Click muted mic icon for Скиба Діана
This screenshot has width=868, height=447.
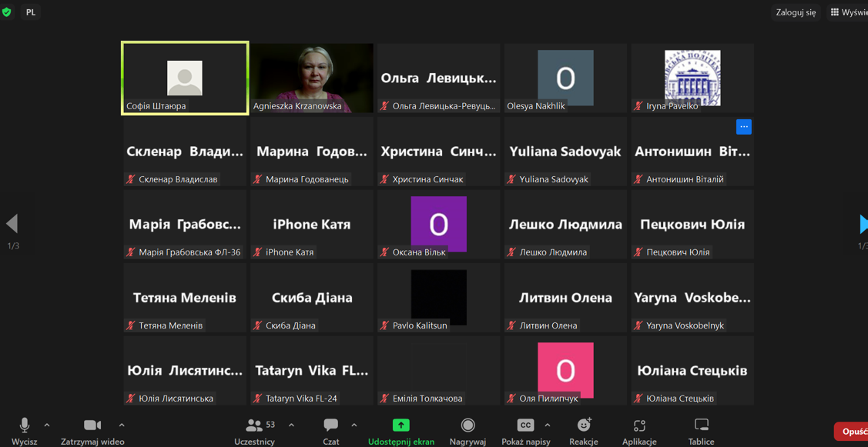pos(258,325)
